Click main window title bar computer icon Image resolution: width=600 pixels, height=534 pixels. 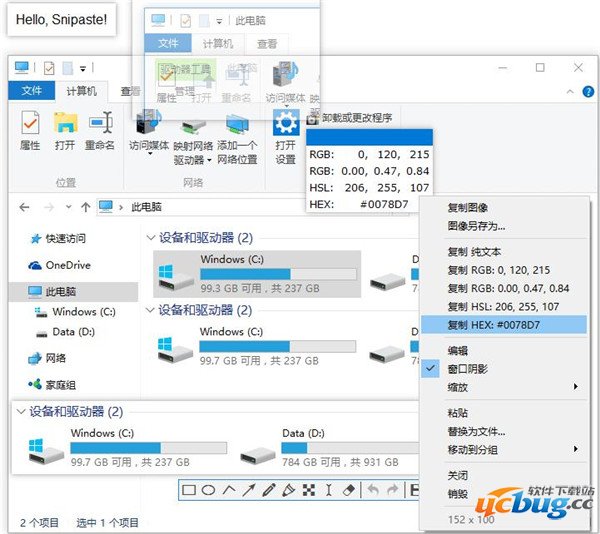(21, 68)
